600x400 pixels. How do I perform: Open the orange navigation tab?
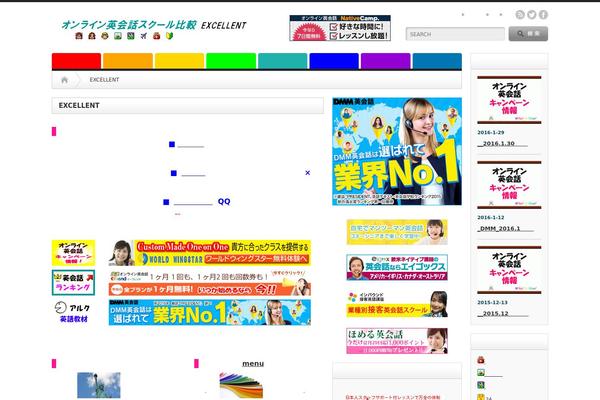128,61
